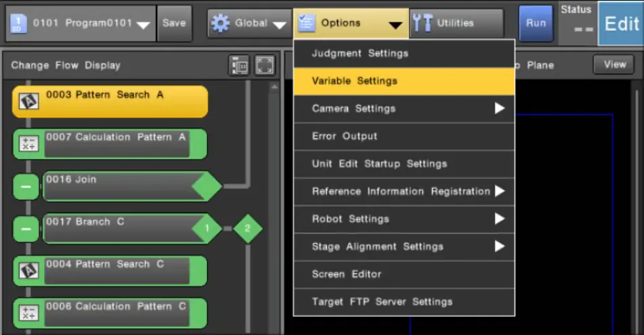Screen dimensions: 644x335
Task: Collapse the Options dropdown arrow
Action: (395, 26)
